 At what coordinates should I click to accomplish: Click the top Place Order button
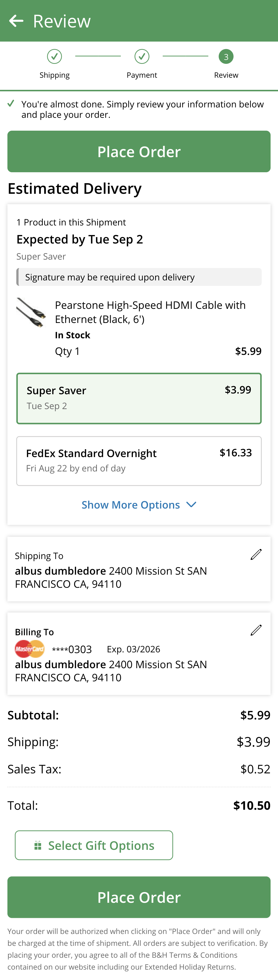139,151
